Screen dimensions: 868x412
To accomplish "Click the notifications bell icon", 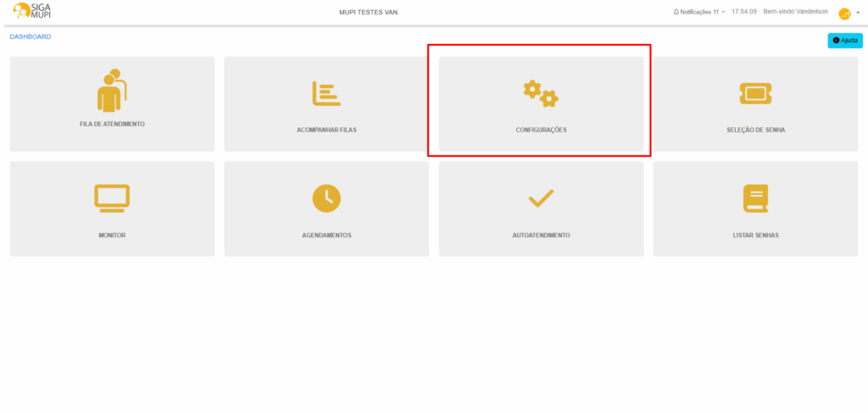I will click(676, 12).
